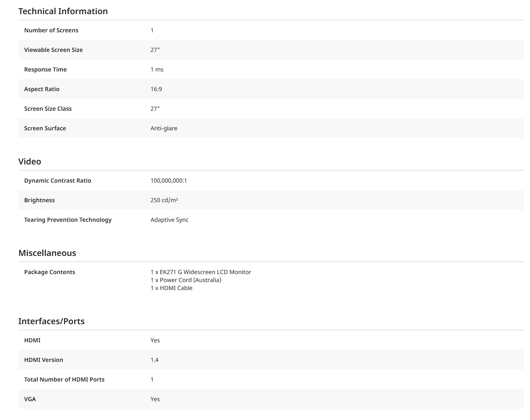Select '1 x Power Cord (Australia)' line
The image size is (530, 420).
[x=186, y=280]
